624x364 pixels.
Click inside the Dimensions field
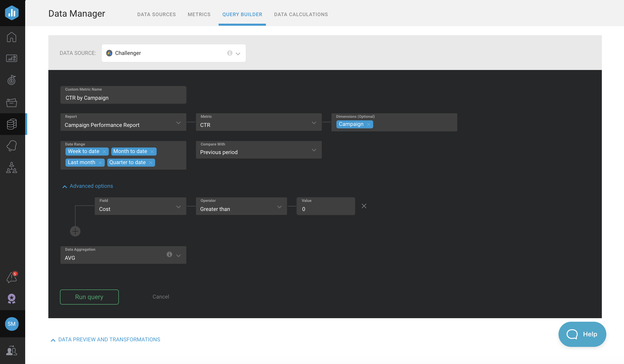pyautogui.click(x=394, y=122)
